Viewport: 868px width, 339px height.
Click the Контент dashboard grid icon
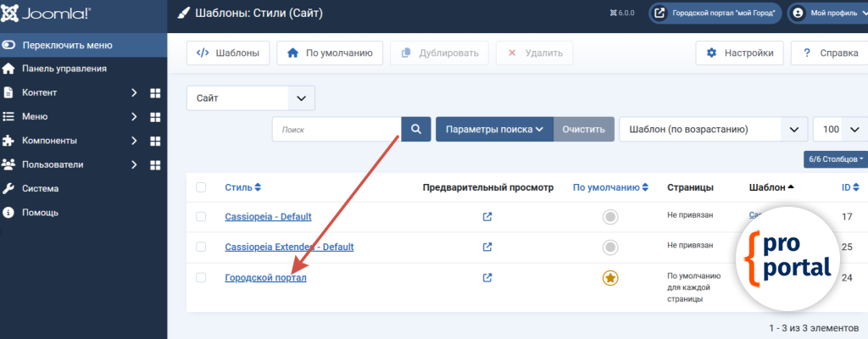(155, 92)
